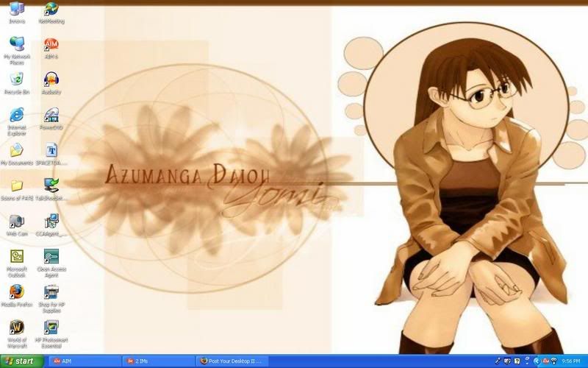Open the wireless network tray icon
The height and width of the screenshot is (368, 588).
(554, 361)
